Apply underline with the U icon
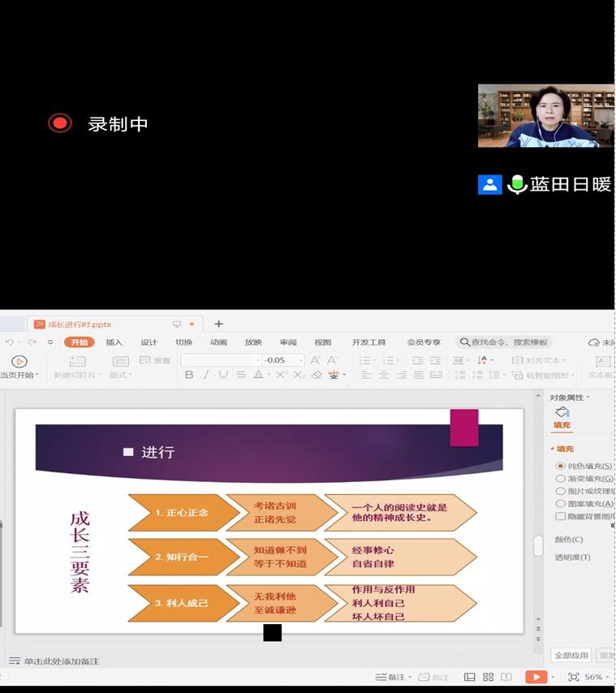This screenshot has width=616, height=693. click(223, 375)
